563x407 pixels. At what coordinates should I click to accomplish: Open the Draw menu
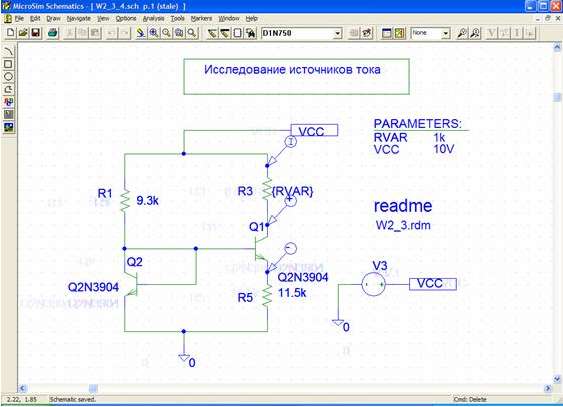53,18
